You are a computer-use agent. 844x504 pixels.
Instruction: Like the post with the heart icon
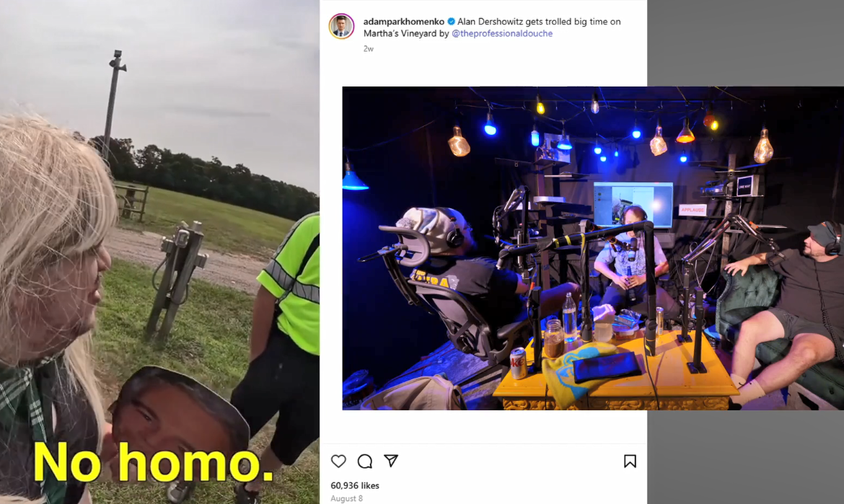(338, 461)
